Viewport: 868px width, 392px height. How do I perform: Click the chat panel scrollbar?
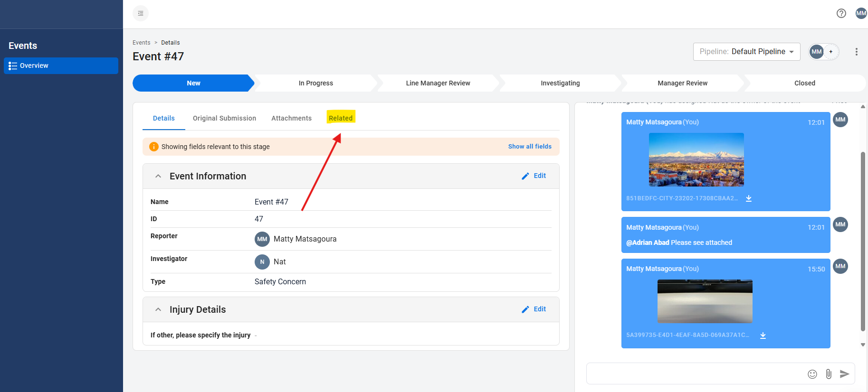point(863,237)
